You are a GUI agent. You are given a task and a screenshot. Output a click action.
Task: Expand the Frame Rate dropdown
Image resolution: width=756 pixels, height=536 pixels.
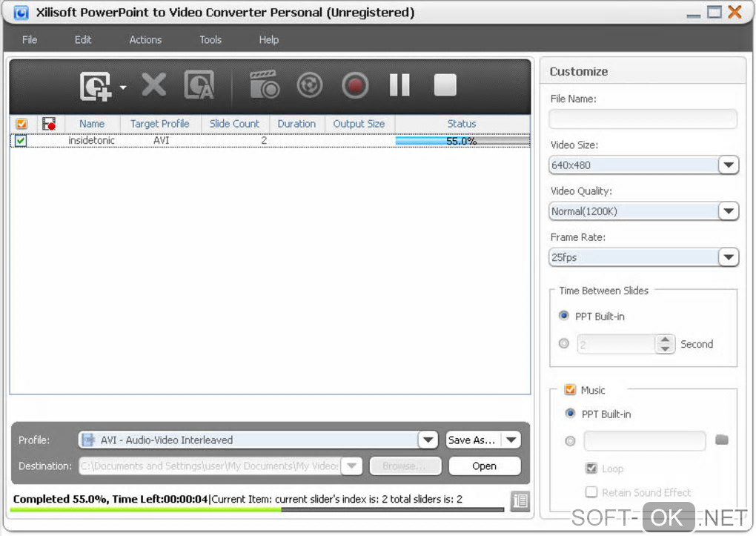pyautogui.click(x=729, y=257)
